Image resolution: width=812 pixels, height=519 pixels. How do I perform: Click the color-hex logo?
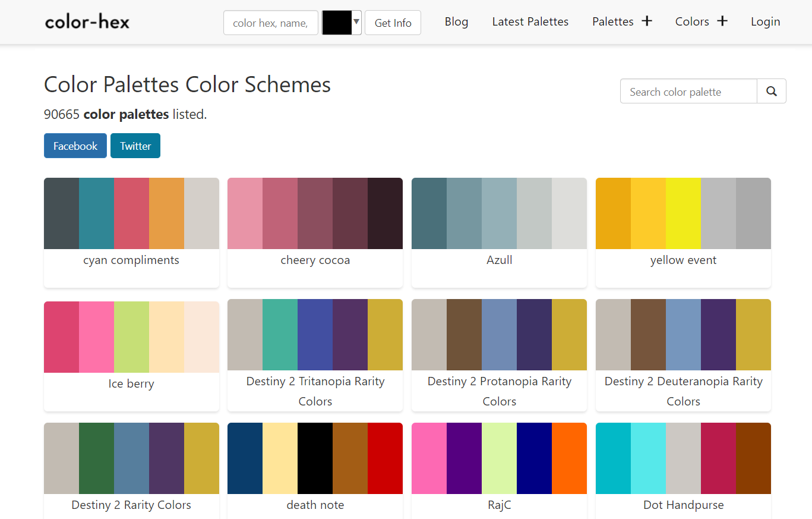87,23
